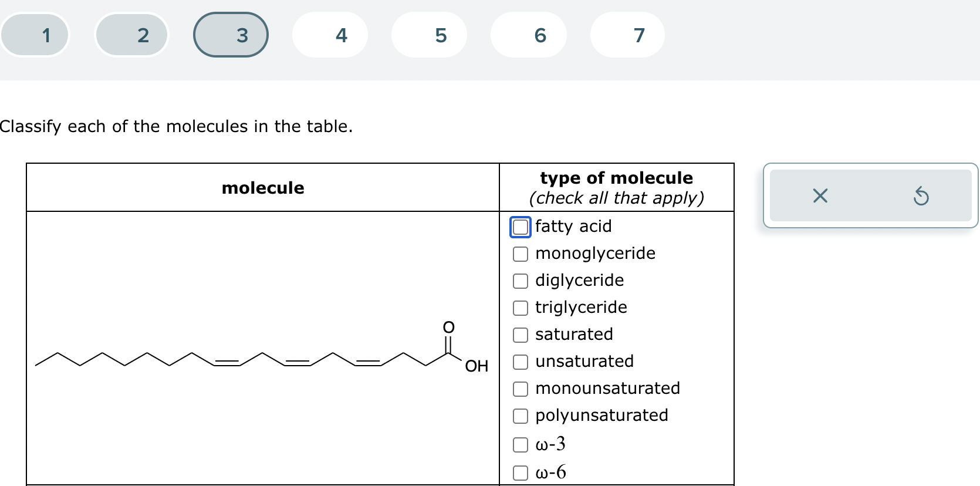Check the diglyceride checkbox
The image size is (980, 486).
520,281
